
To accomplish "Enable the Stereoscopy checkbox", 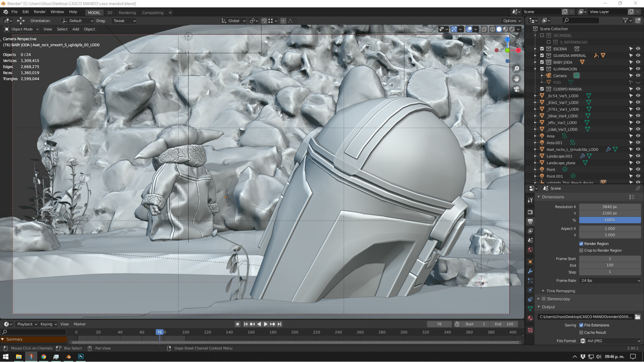I will point(544,299).
